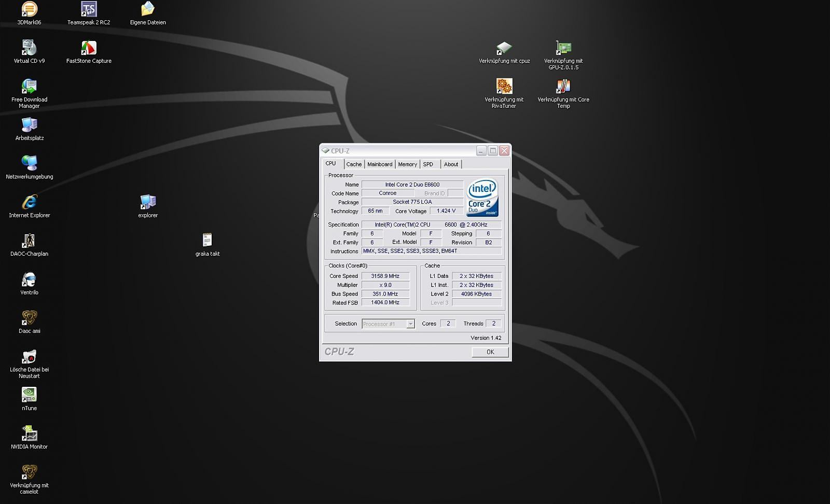830x504 pixels.
Task: Click the Technology 65 nm value
Action: (x=375, y=211)
